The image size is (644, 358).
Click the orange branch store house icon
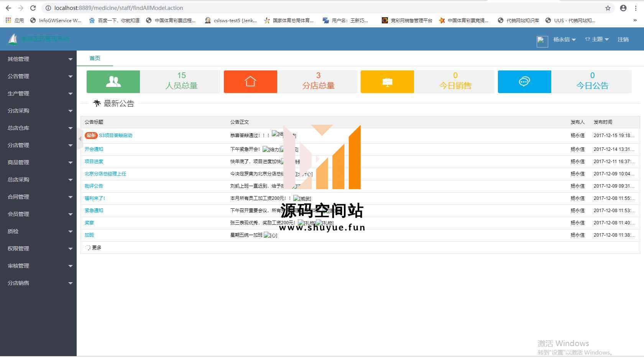coord(250,82)
